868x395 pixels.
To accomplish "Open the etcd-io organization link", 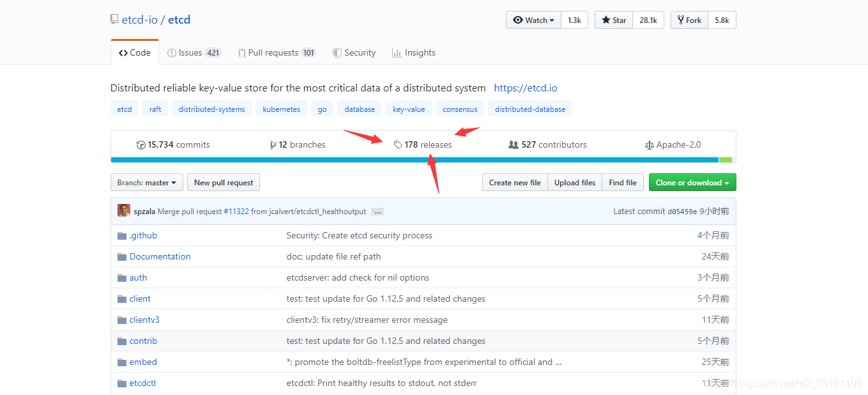I will [140, 20].
